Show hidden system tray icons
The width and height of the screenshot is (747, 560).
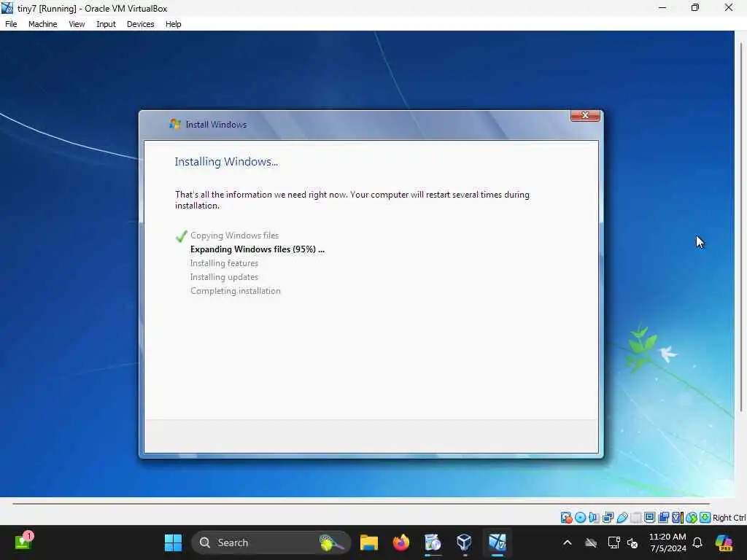click(567, 542)
